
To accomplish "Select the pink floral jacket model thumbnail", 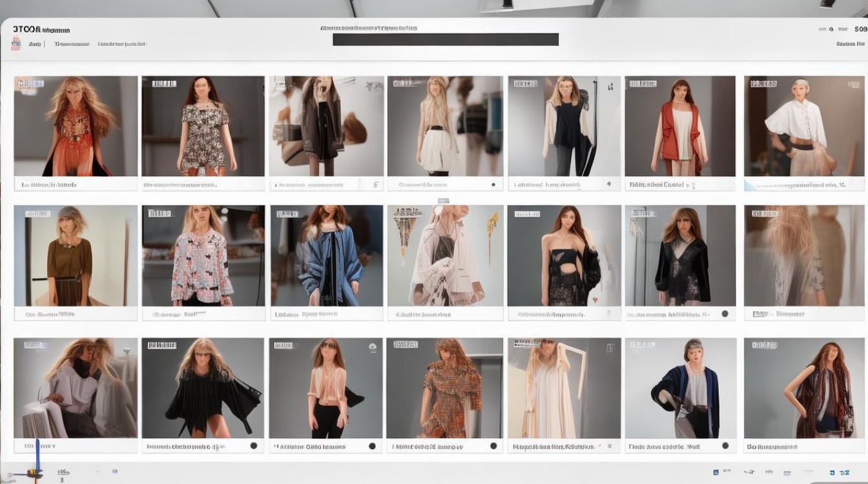I will pos(203,256).
